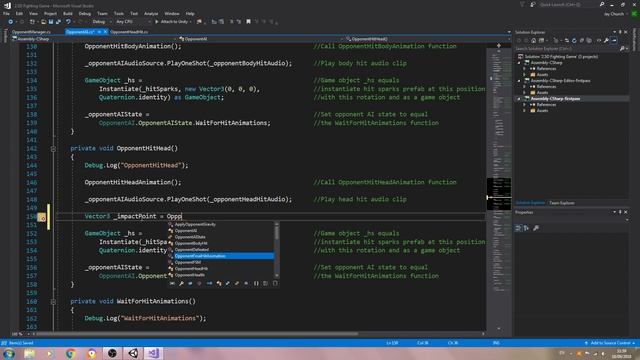Viewport: 640px width, 360px height.
Task: Pin the OpponentAI.cs tab
Action: 99,32
